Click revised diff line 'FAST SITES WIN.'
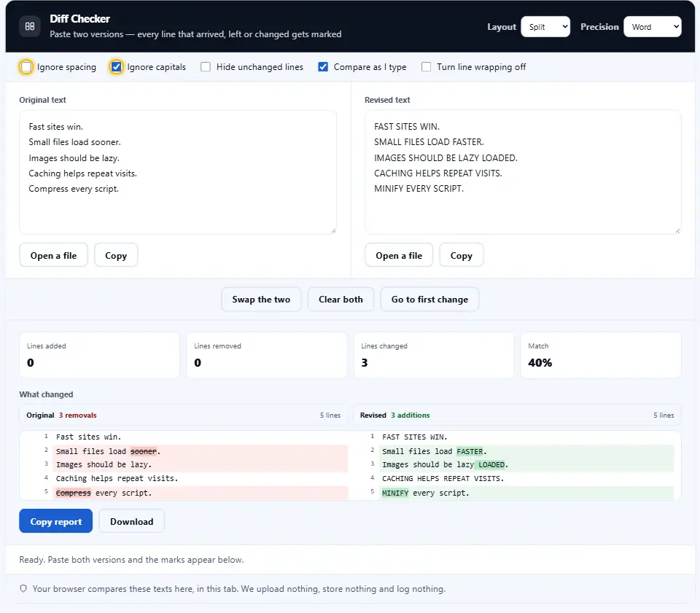700x613 pixels. point(415,437)
